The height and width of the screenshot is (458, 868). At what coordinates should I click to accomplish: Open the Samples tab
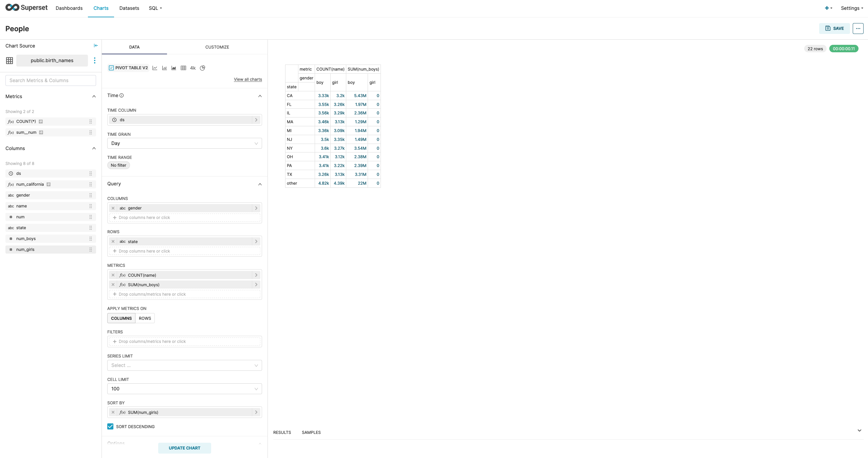click(x=311, y=433)
